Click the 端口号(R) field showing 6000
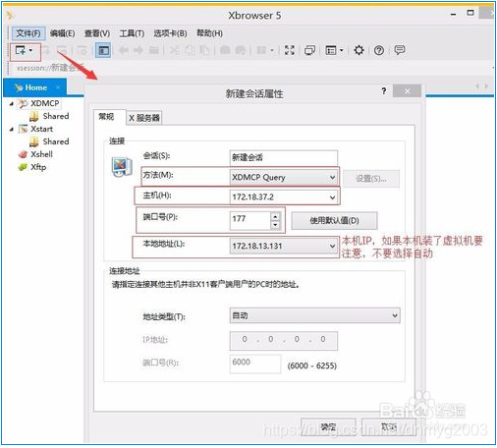Image resolution: width=497 pixels, height=448 pixels. click(x=255, y=364)
